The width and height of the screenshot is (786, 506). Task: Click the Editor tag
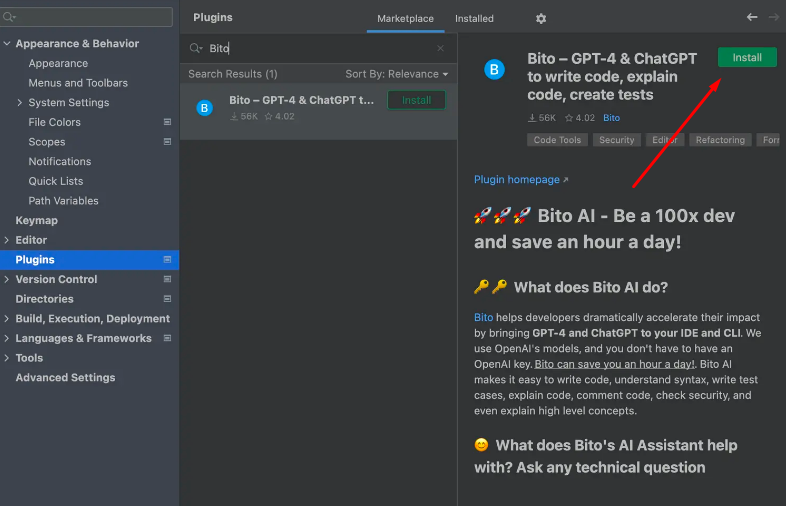coord(665,140)
